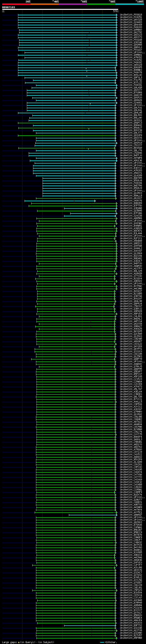Select hit UniRef100_Q42792
Image resolution: width=146 pixels, height=644 pixels.
(x=131, y=32)
